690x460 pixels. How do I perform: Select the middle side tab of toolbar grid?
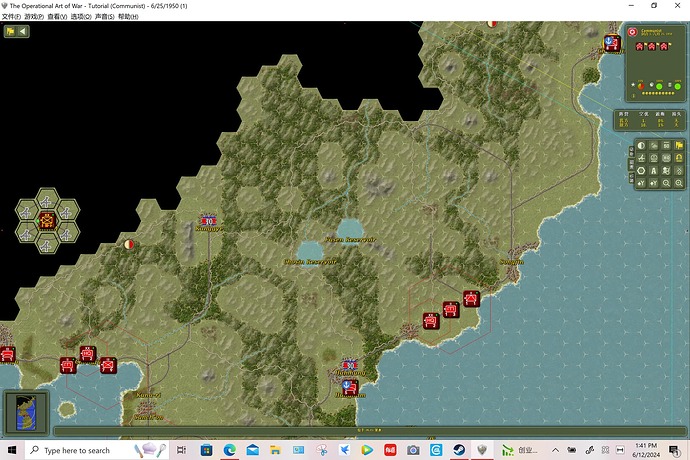coord(631,165)
